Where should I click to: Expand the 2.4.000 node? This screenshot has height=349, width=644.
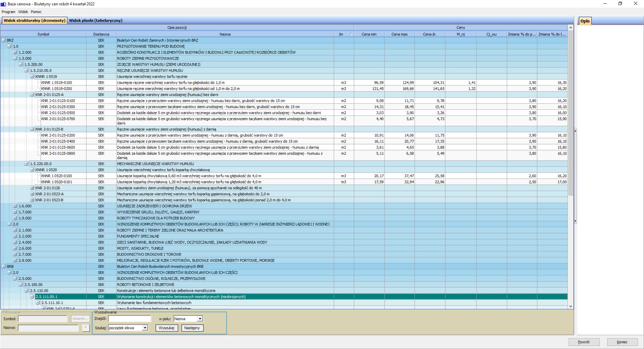(15, 242)
